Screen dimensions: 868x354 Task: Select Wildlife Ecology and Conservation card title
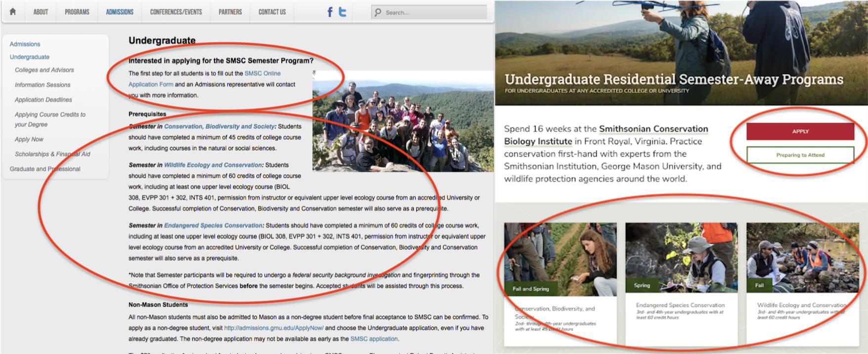coord(802,305)
